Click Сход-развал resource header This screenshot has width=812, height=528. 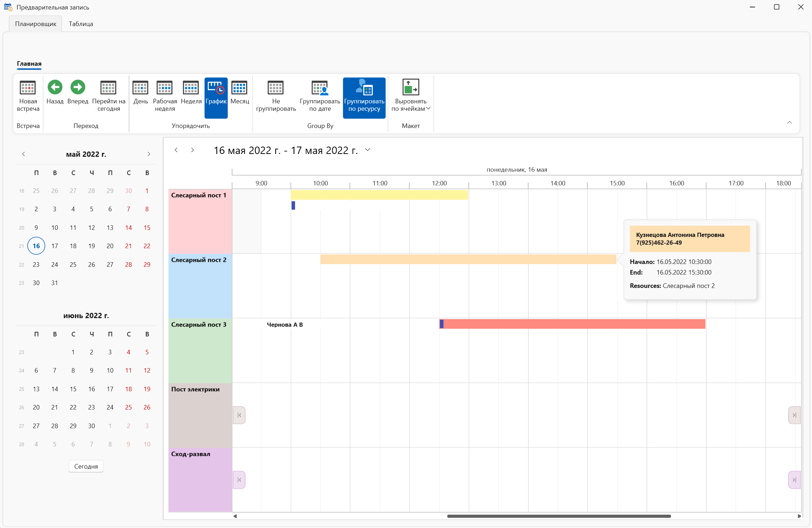pos(200,480)
